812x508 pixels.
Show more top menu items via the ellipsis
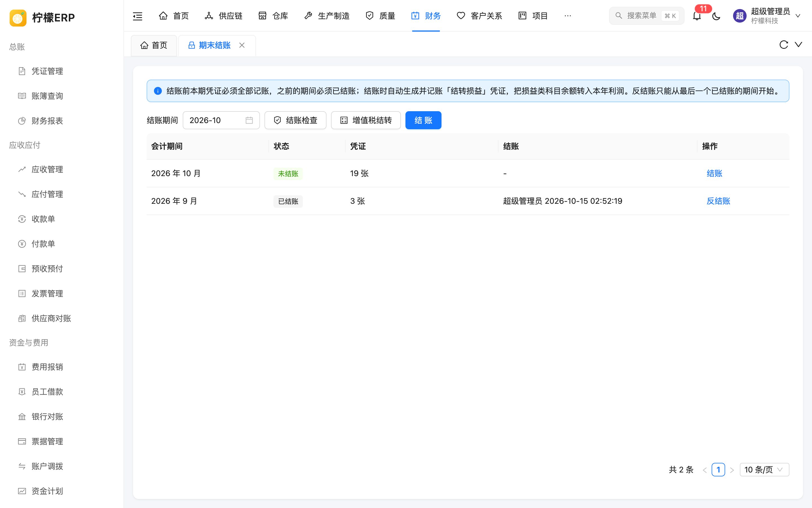point(568,16)
